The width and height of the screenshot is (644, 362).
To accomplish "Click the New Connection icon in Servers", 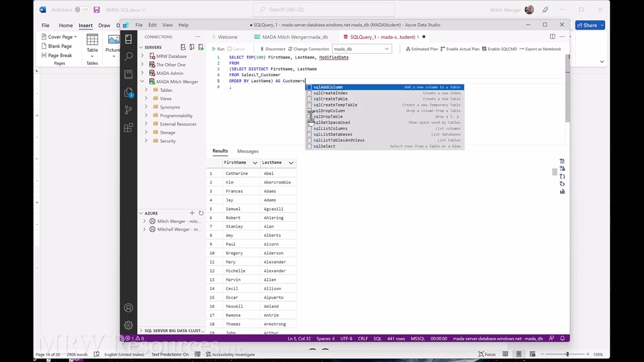I will (x=183, y=47).
